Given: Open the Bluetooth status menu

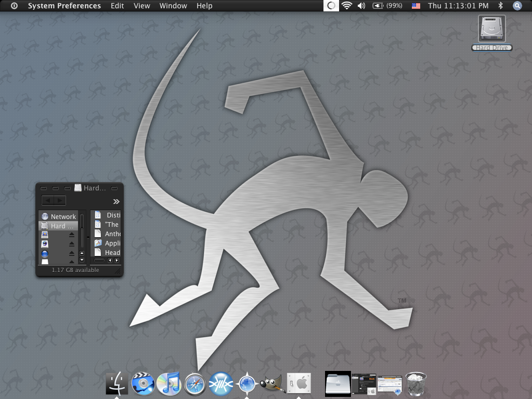Looking at the screenshot, I should 500,6.
